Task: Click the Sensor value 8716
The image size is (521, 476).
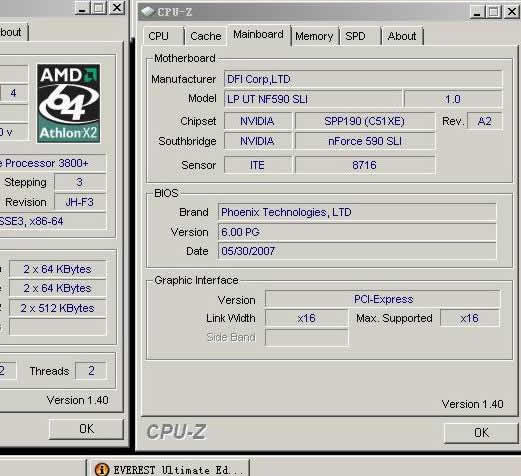Action: point(365,165)
